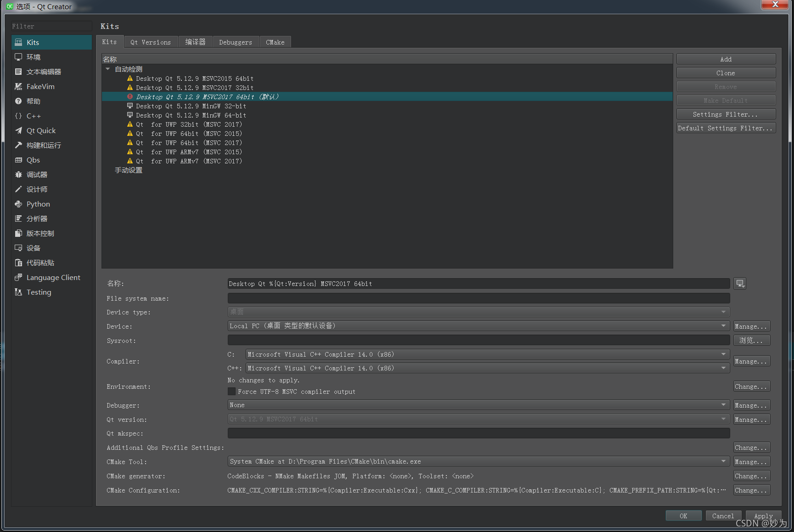The width and height of the screenshot is (794, 532).
Task: Click 浏览... browse button for Sysroot
Action: pos(752,340)
